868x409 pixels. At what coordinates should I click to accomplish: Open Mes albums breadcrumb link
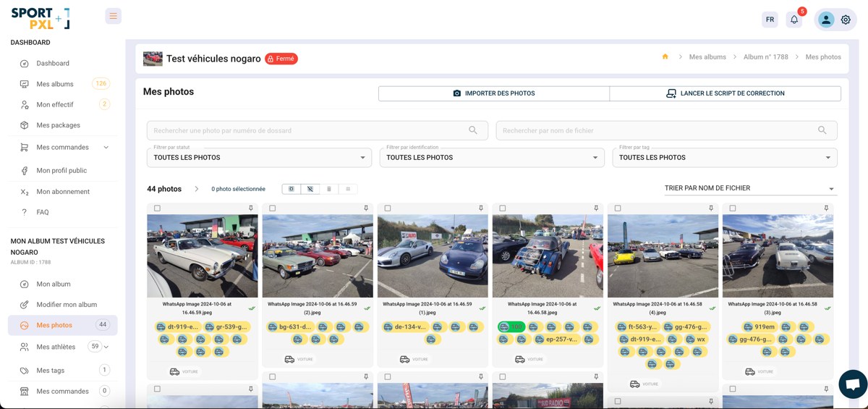coord(707,57)
